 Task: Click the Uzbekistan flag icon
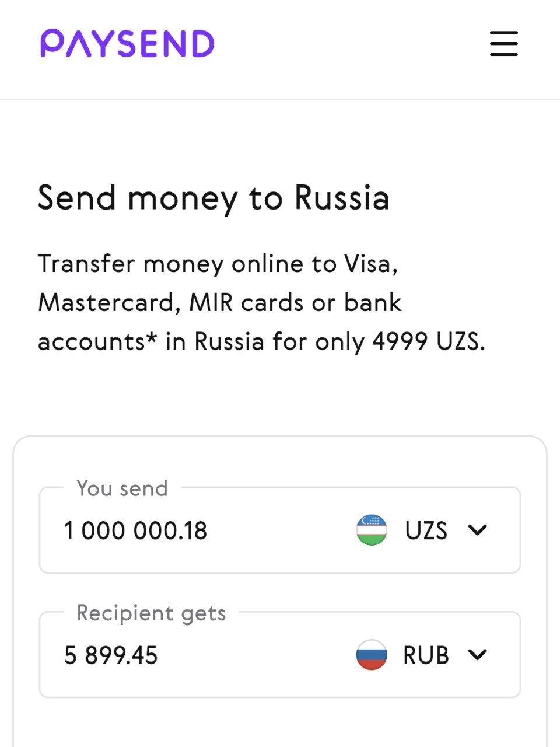tap(372, 530)
